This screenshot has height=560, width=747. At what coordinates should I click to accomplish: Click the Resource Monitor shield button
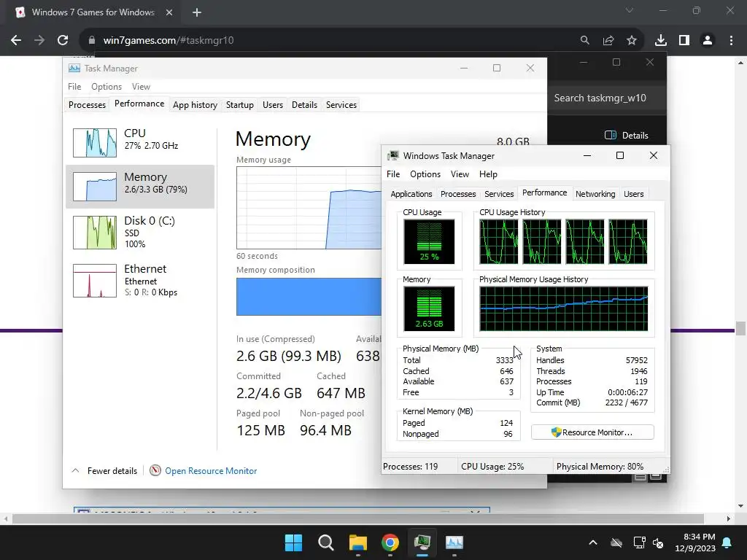click(592, 432)
